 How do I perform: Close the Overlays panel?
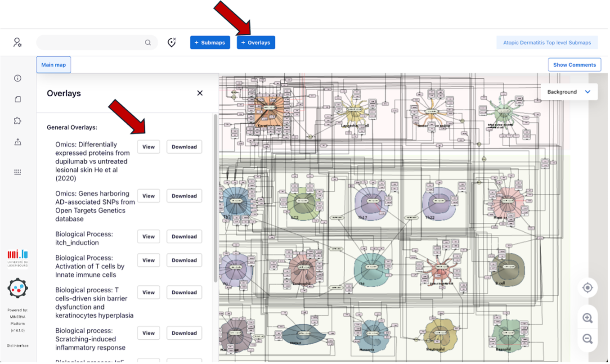point(200,93)
